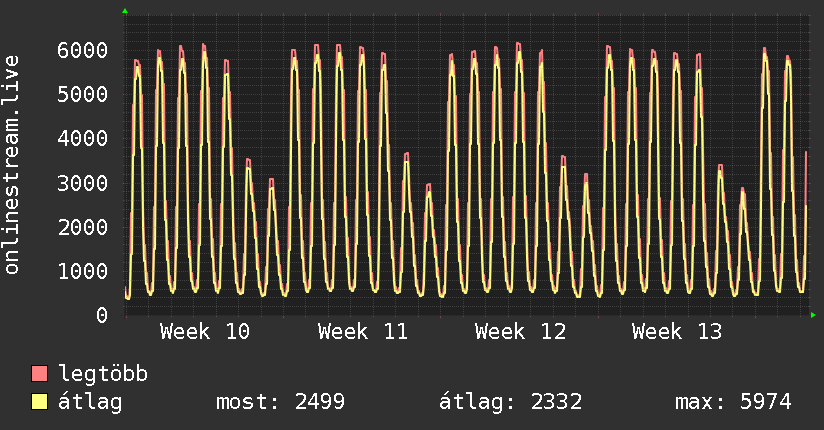This screenshot has width=824, height=430.
Task: Select the Week 11 axis label
Action: (363, 332)
